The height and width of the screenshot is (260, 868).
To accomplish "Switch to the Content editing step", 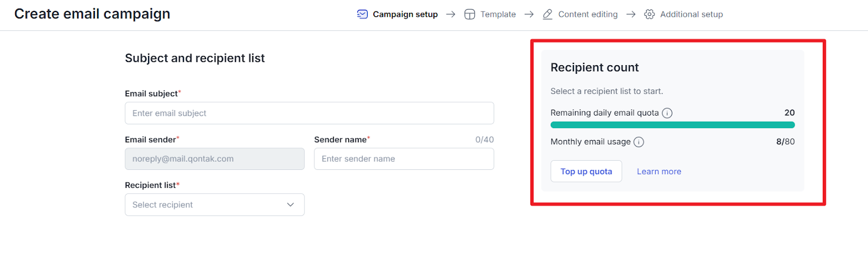I will [x=588, y=14].
